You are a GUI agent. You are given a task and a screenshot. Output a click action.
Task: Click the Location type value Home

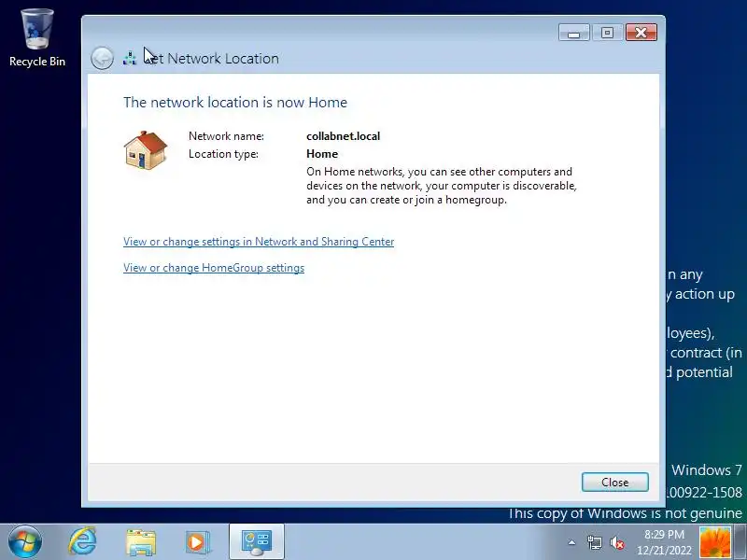322,154
